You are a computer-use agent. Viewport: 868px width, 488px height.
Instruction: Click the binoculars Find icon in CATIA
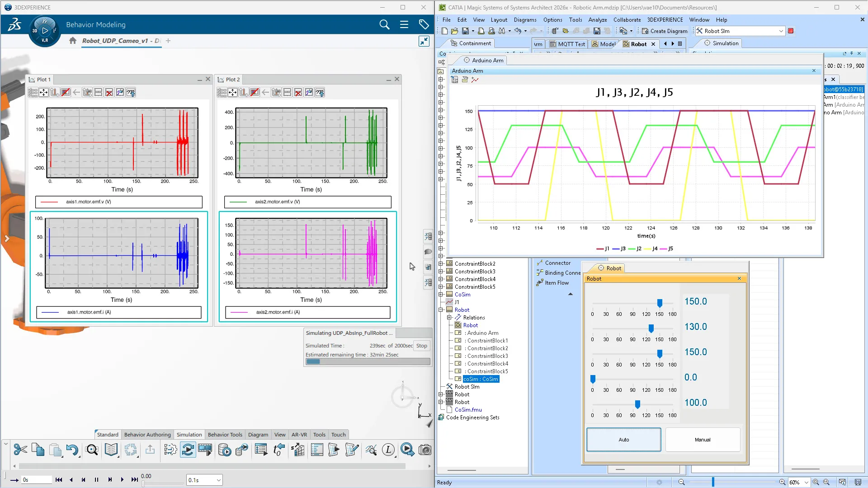502,31
